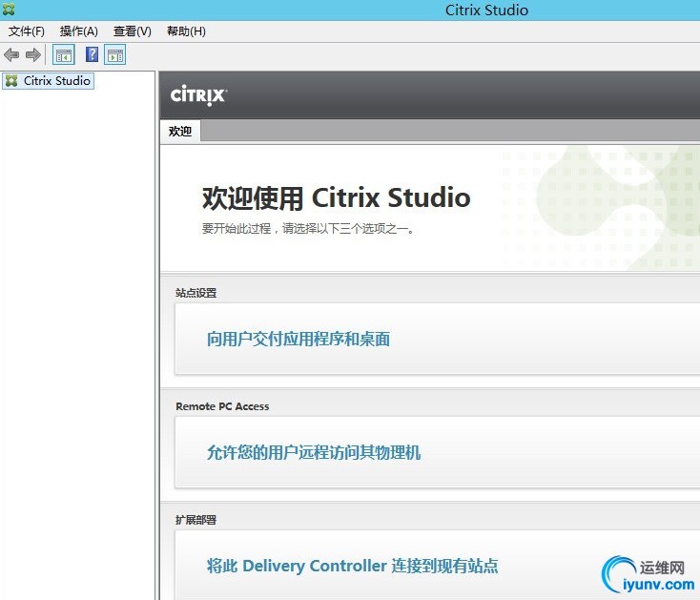Open the 操作(A) menu

pos(78,31)
